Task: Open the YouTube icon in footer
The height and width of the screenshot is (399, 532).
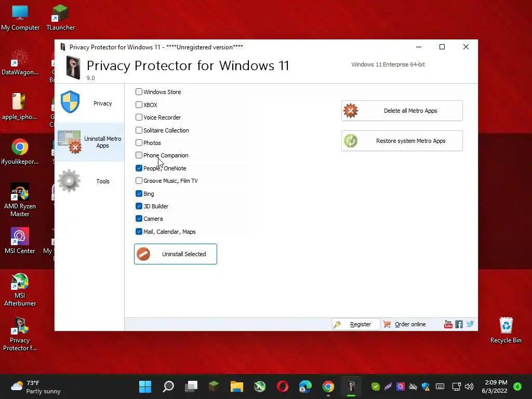Action: pyautogui.click(x=448, y=324)
